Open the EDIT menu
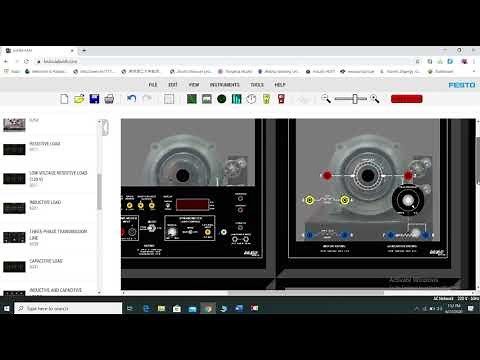Viewport: 480px width, 360px height. [173, 85]
